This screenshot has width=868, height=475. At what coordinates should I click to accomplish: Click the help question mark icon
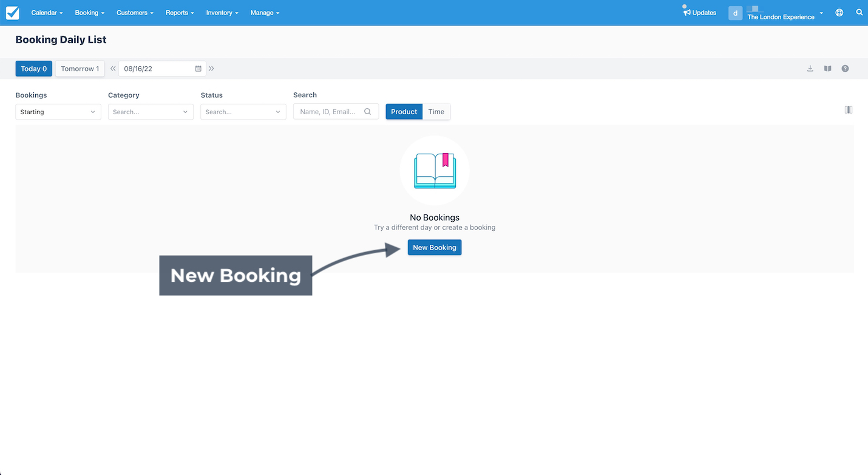click(x=845, y=69)
